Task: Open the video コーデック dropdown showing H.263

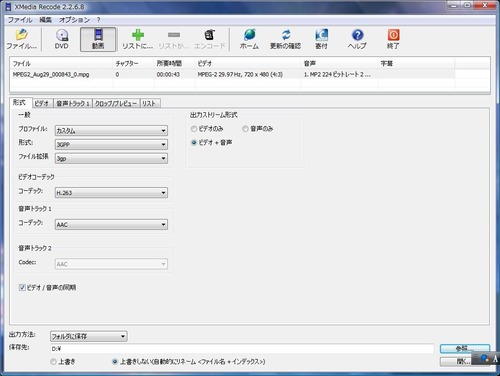Action: pyautogui.click(x=111, y=192)
